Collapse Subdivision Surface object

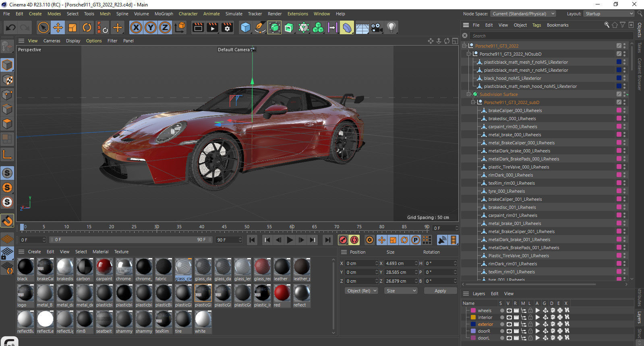coord(469,94)
